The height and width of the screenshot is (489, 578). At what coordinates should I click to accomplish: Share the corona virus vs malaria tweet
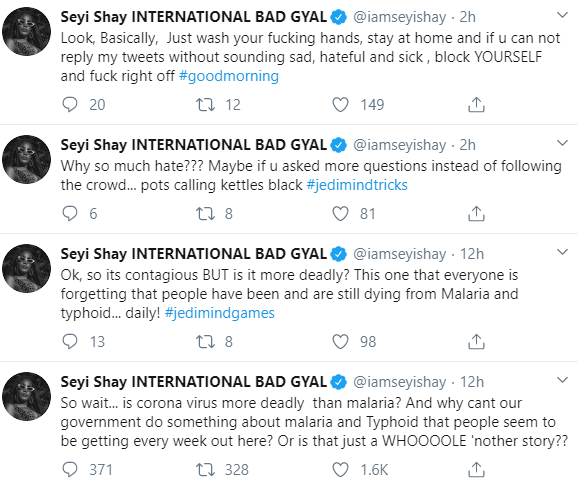click(x=476, y=470)
